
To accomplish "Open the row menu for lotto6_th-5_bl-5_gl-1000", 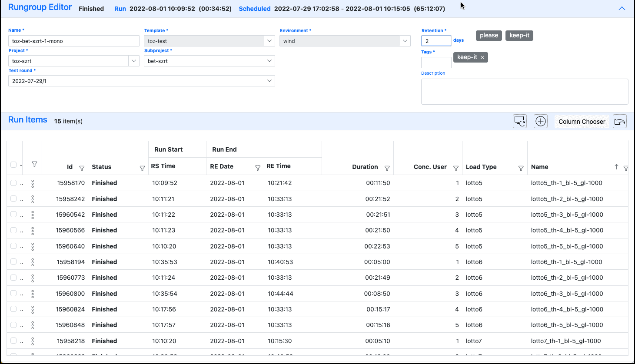I will pos(33,326).
